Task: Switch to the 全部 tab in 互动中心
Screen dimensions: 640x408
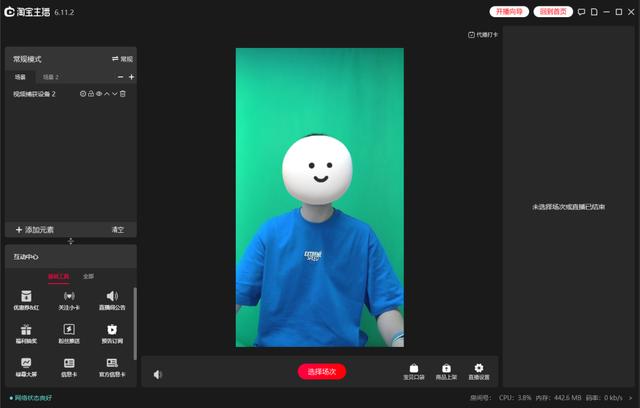Action: pos(88,276)
